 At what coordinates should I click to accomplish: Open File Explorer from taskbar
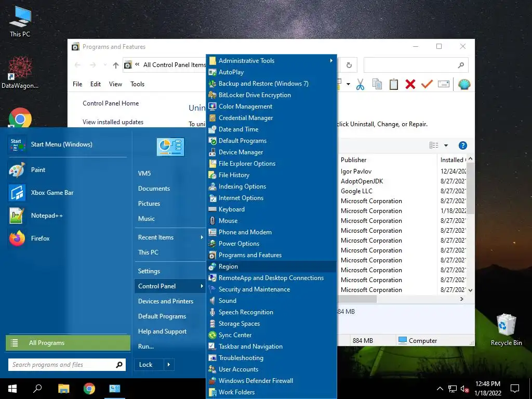click(63, 389)
